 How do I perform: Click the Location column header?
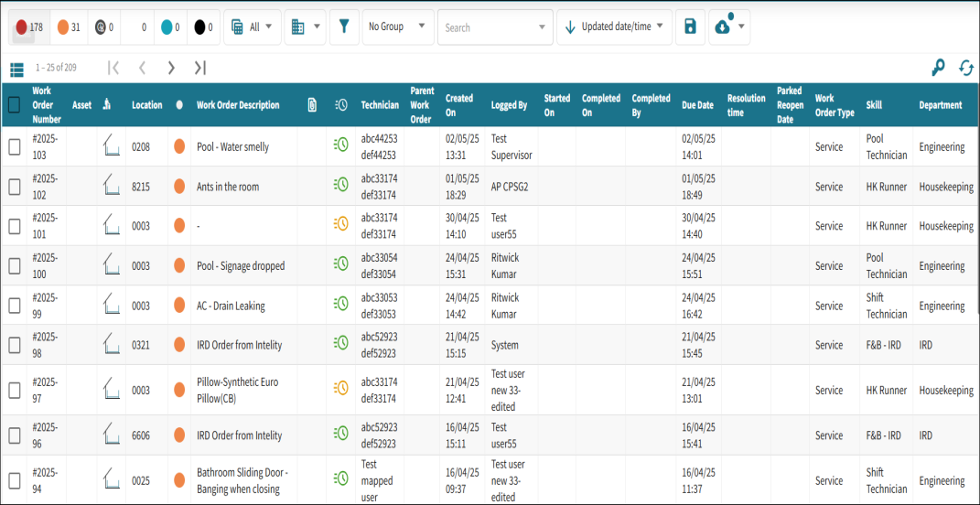click(x=147, y=105)
